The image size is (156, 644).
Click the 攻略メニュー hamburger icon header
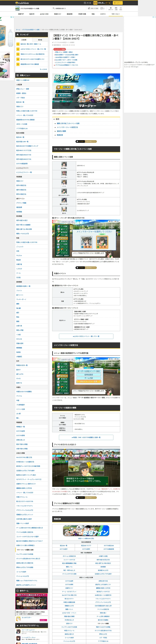(x=17, y=75)
